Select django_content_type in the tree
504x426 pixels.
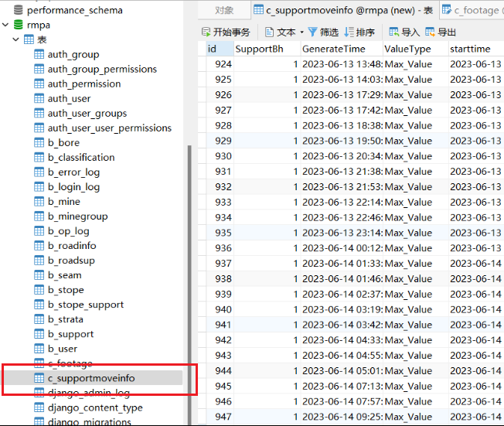95,408
